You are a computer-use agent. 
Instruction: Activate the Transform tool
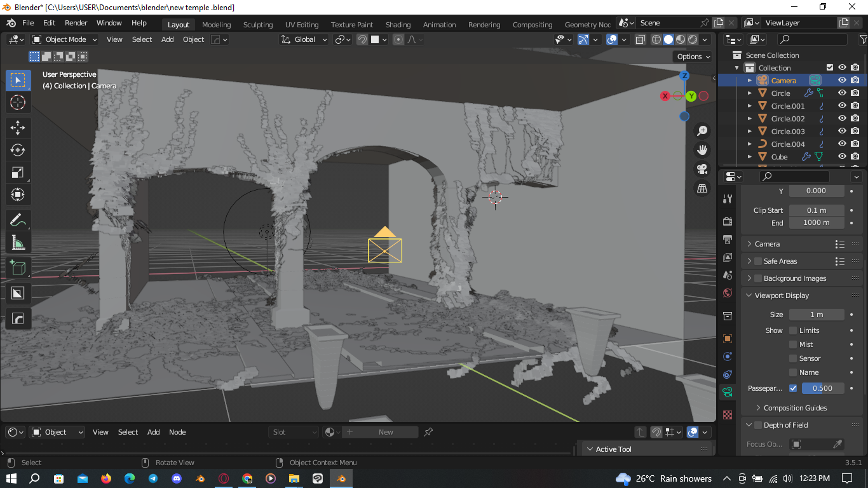click(18, 194)
